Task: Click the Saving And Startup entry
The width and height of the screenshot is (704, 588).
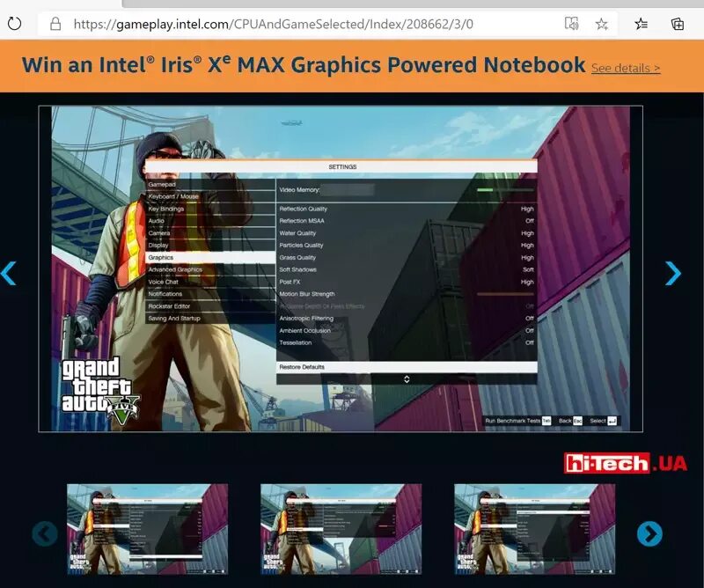Action: (x=210, y=318)
